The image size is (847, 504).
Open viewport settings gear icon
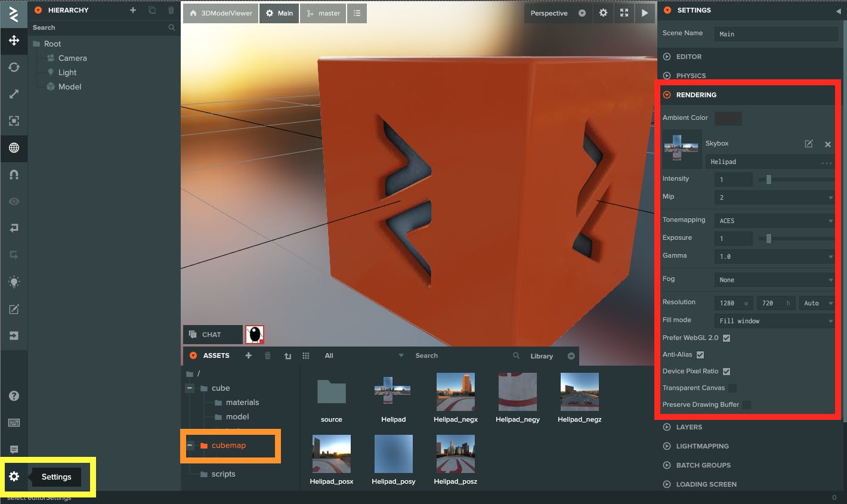tap(603, 13)
